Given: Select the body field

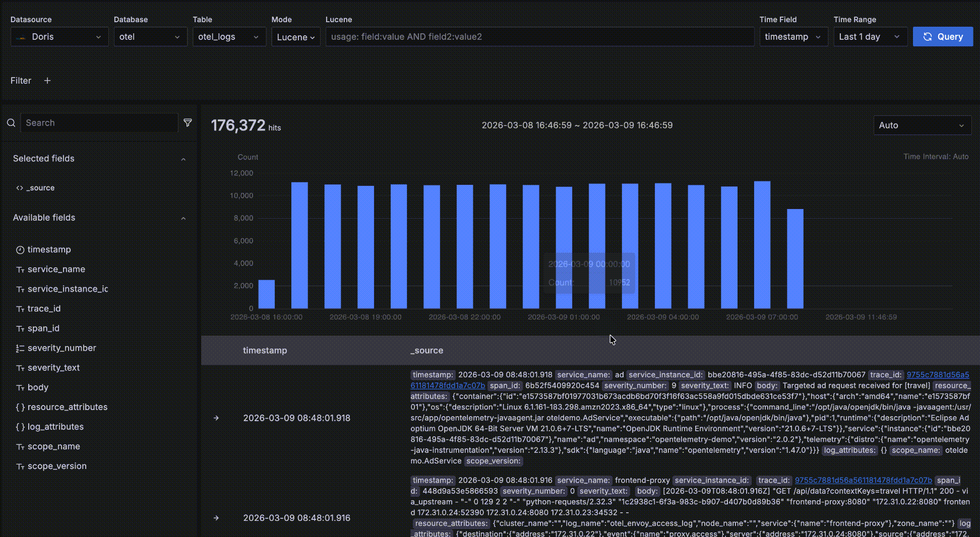Looking at the screenshot, I should point(38,387).
